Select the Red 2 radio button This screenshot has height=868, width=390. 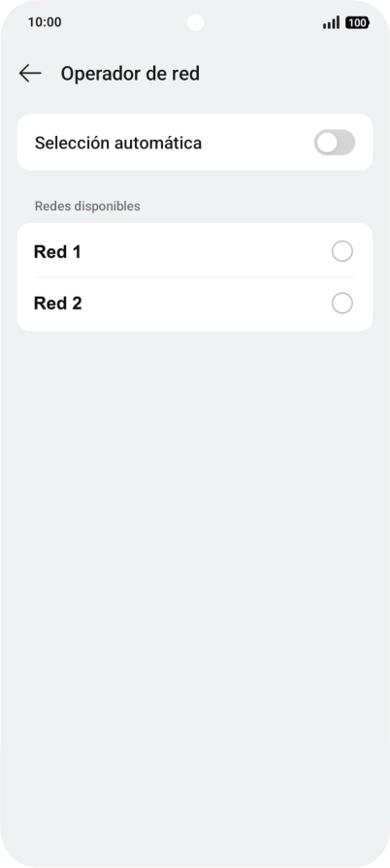[x=341, y=304]
